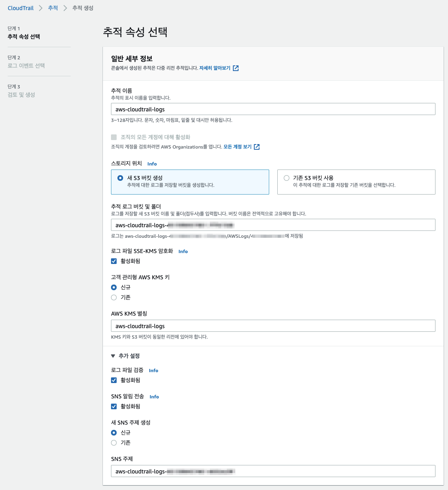Select the 새 S3 버킷 생성 radio option
Viewport: 448px width, 490px height.
pos(120,178)
